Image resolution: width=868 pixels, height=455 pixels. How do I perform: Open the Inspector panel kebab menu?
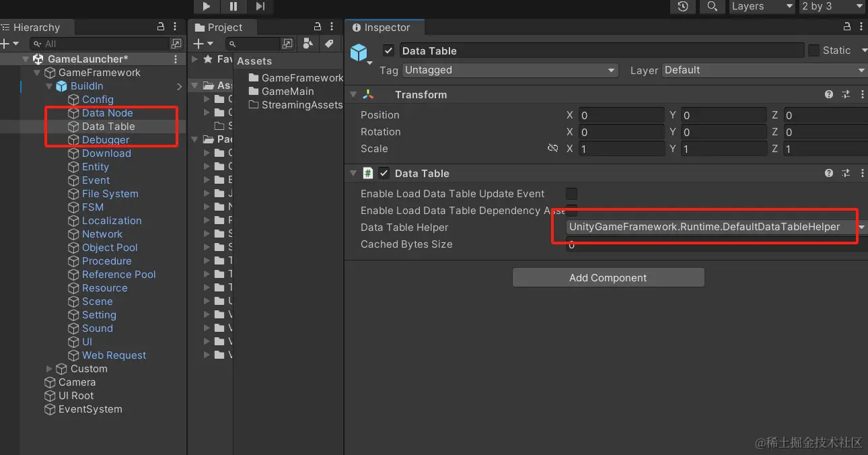tap(861, 27)
